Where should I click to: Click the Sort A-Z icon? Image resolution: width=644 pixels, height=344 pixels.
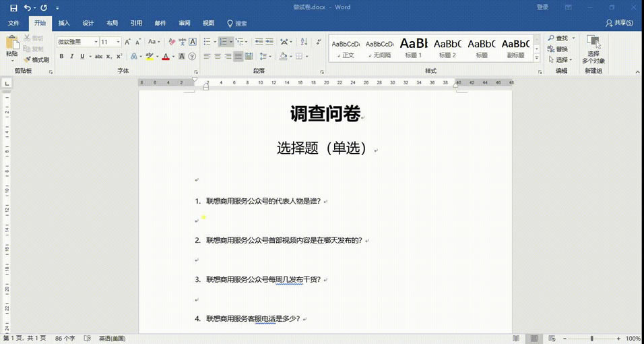pos(304,42)
